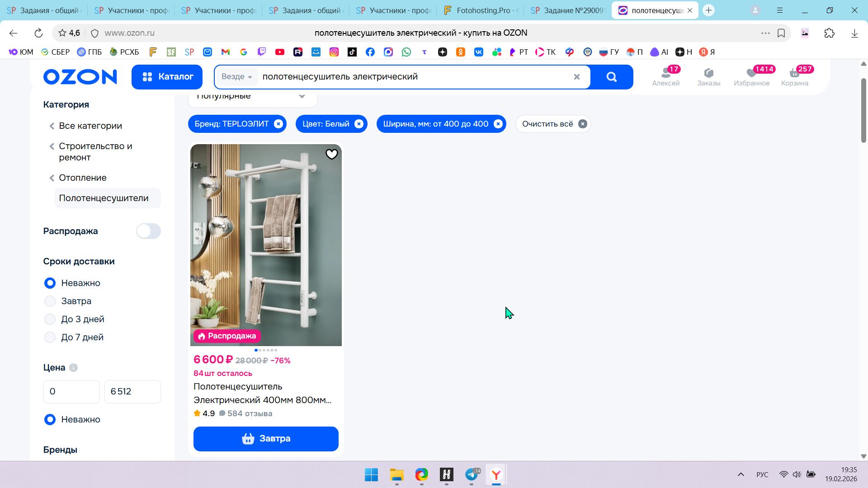Image resolution: width=868 pixels, height=488 pixels.
Task: Click Очистить всё filters button
Action: (x=553, y=124)
